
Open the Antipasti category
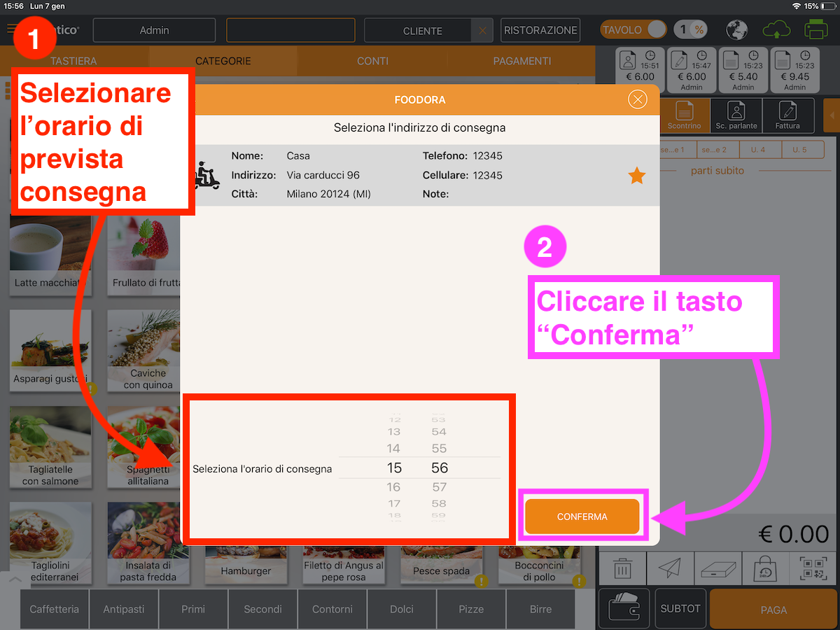pyautogui.click(x=124, y=609)
